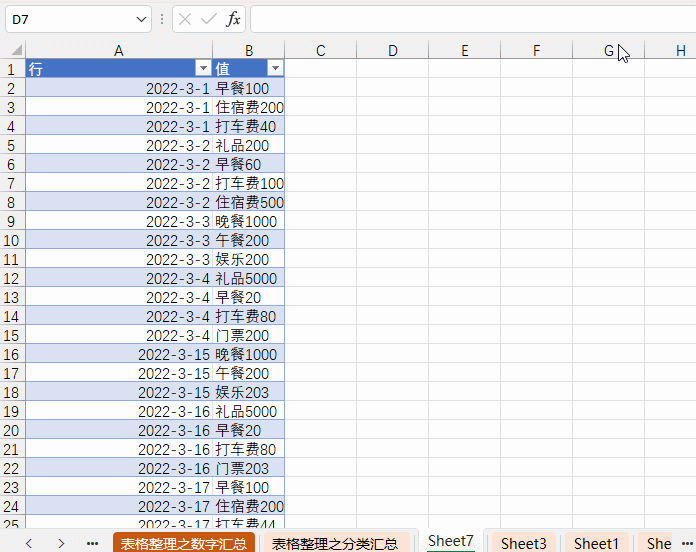Click the Name Box showing D7

click(68, 19)
